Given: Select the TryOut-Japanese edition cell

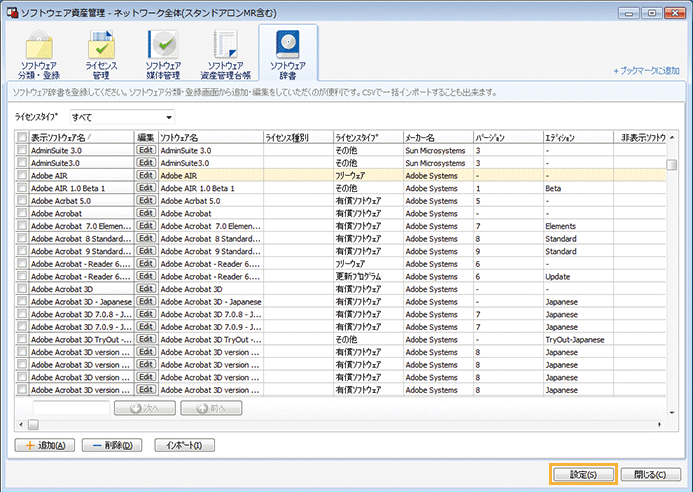Looking at the screenshot, I should tap(579, 339).
